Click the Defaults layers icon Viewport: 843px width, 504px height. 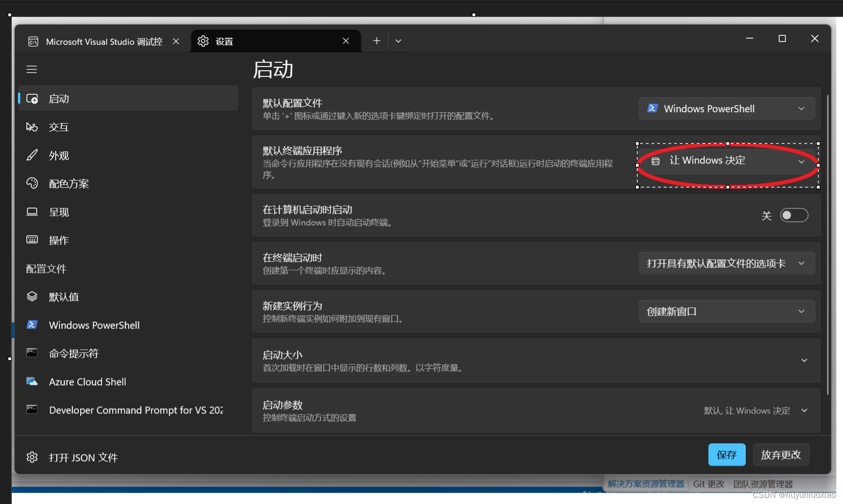[x=32, y=297]
